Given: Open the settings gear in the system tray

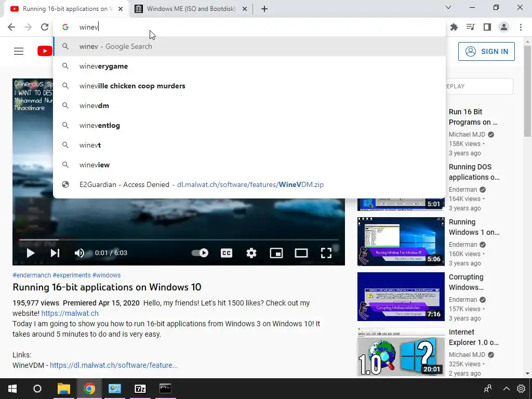Looking at the screenshot, I should pyautogui.click(x=521, y=389).
